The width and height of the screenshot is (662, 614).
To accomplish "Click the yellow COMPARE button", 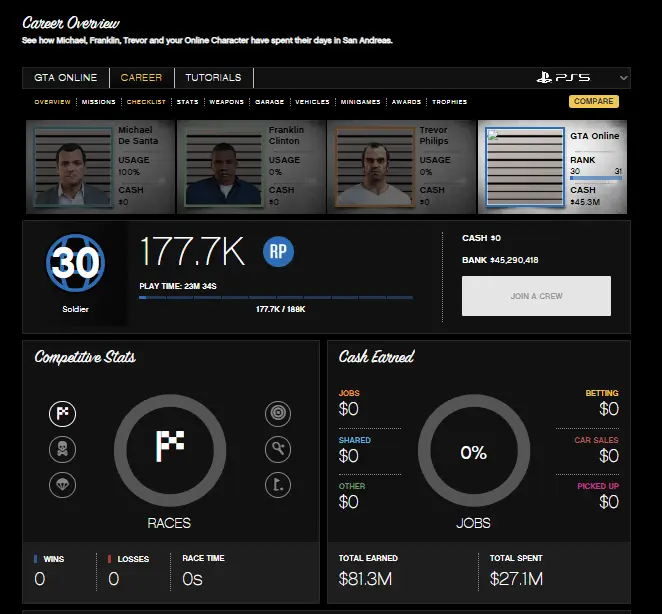I will click(x=594, y=101).
